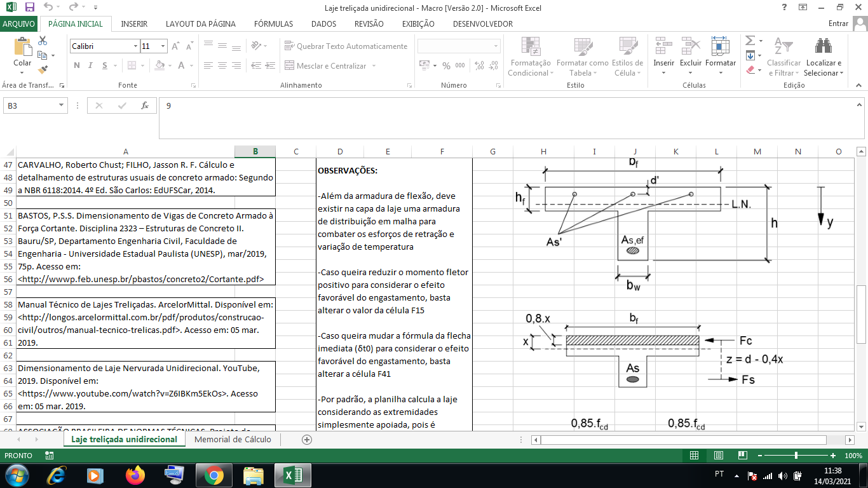Switch to DADOS ribbon tab
The width and height of the screenshot is (868, 488).
click(323, 24)
